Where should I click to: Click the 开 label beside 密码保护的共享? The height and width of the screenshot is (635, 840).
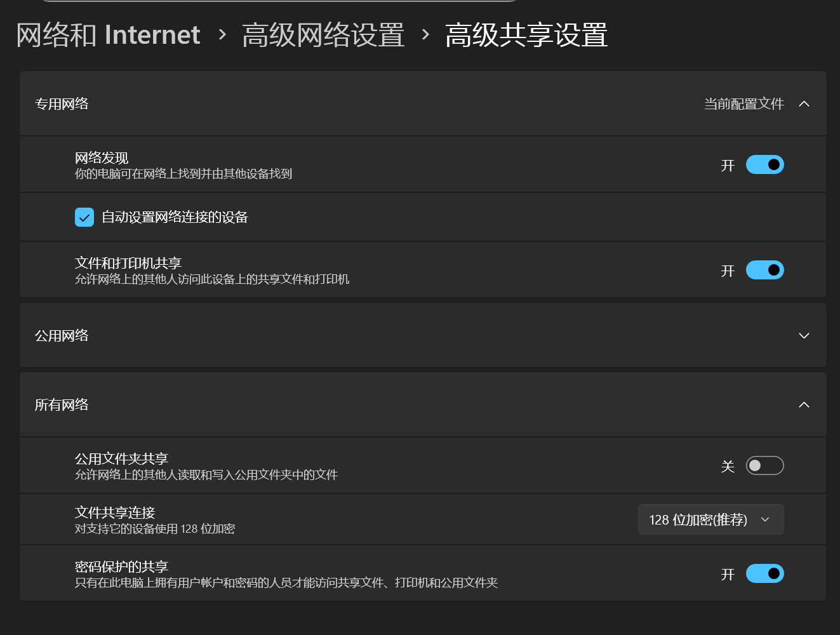(x=728, y=575)
